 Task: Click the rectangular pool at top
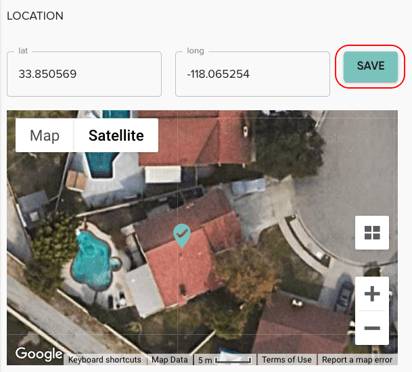click(101, 164)
